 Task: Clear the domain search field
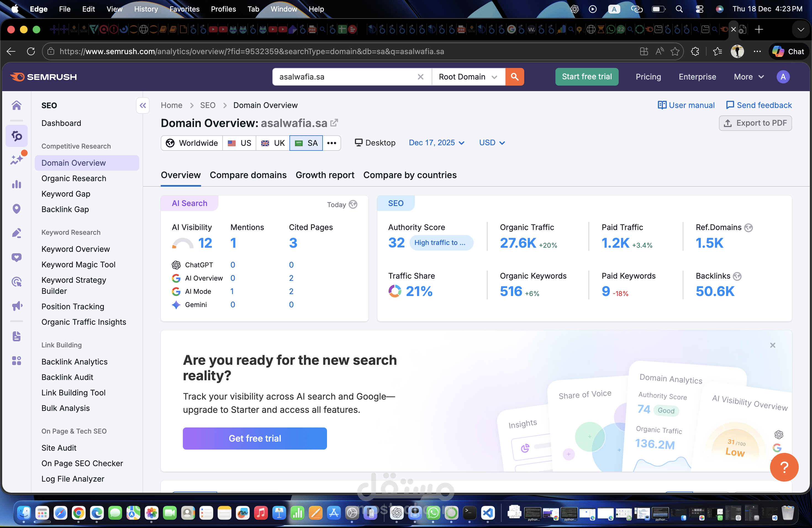click(420, 77)
